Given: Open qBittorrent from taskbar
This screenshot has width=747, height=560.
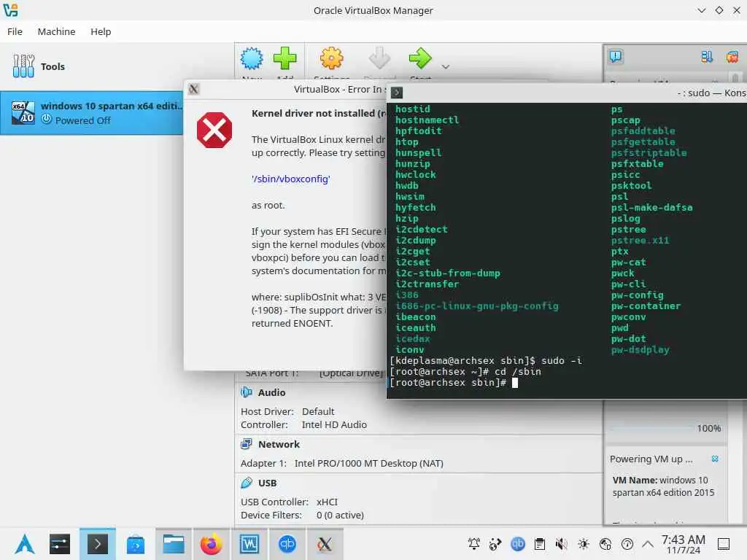Looking at the screenshot, I should 287,544.
